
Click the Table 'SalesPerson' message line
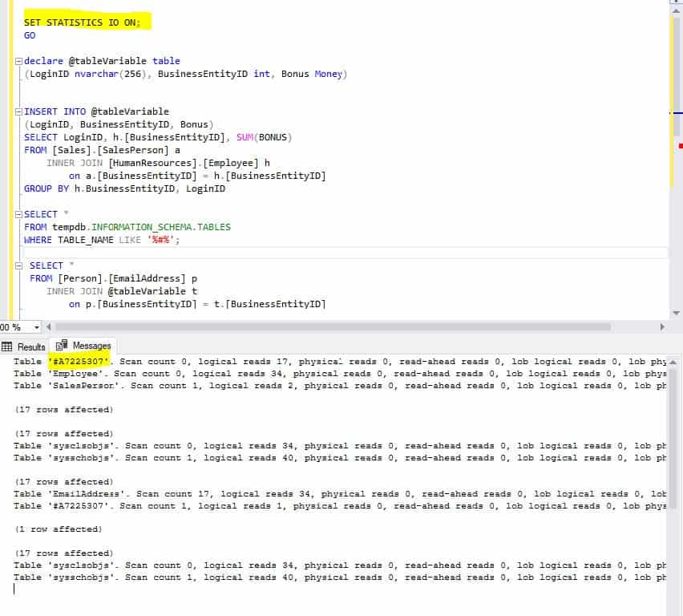pyautogui.click(x=340, y=386)
